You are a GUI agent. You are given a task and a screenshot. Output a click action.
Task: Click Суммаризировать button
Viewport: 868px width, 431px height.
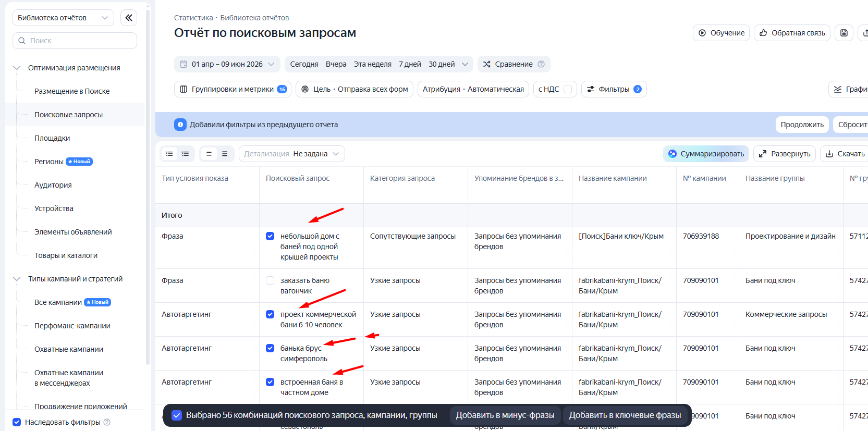[x=706, y=154]
